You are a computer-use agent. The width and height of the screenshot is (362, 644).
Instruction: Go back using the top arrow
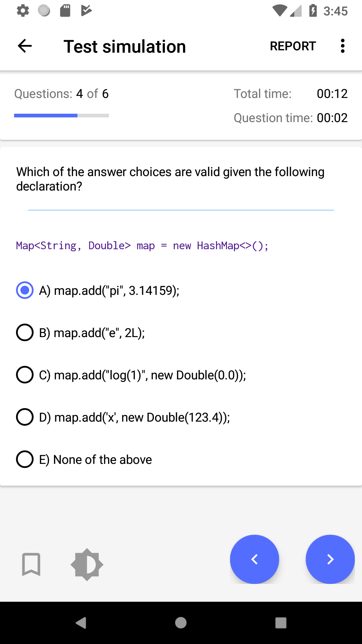[x=25, y=46]
